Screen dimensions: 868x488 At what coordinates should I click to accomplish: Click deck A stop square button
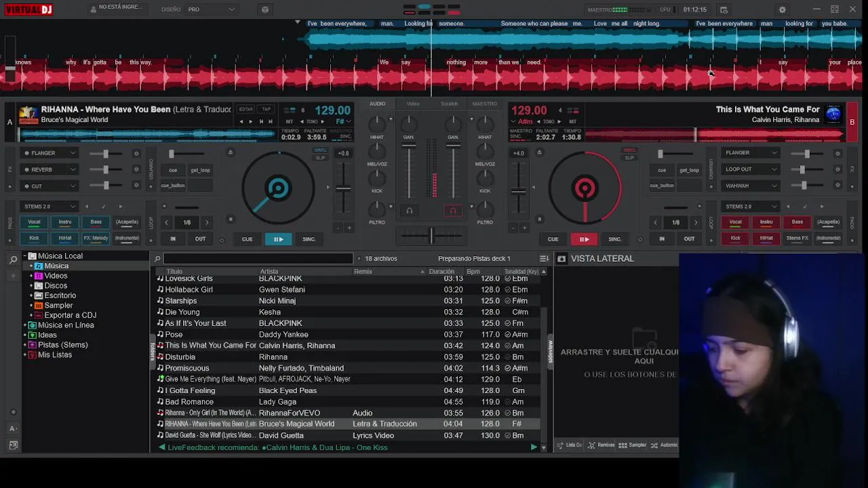point(231,219)
